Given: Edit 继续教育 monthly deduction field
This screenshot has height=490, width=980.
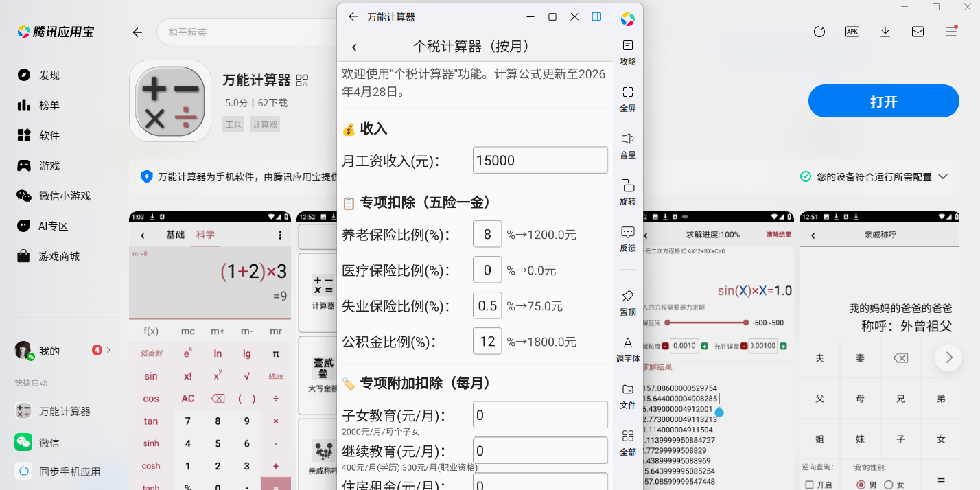Looking at the screenshot, I should pos(541,450).
